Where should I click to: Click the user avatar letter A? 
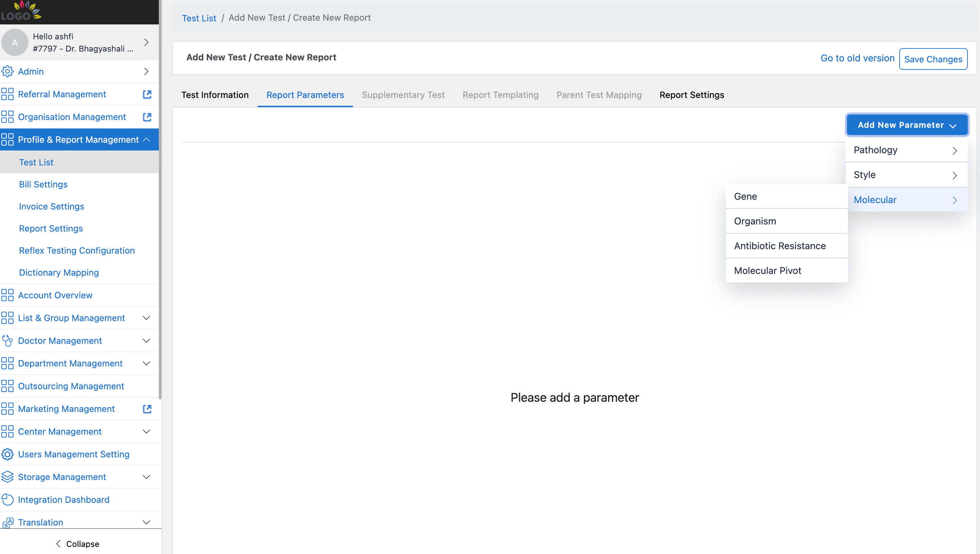tap(15, 42)
